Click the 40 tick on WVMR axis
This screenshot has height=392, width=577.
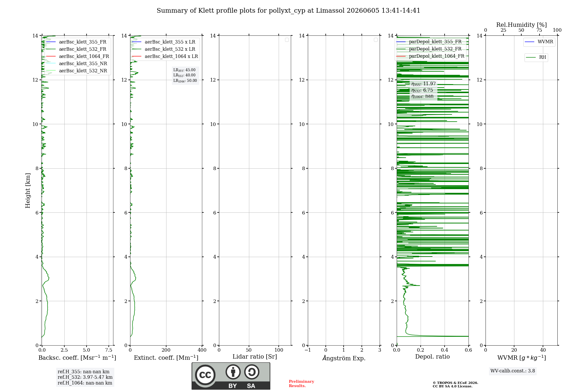coord(543,350)
